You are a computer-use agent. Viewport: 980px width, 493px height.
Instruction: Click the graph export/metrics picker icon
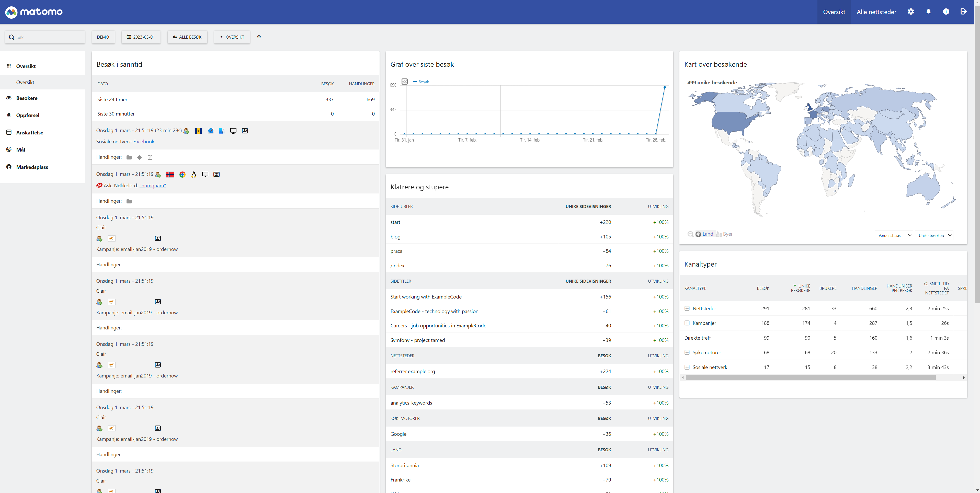pyautogui.click(x=405, y=82)
